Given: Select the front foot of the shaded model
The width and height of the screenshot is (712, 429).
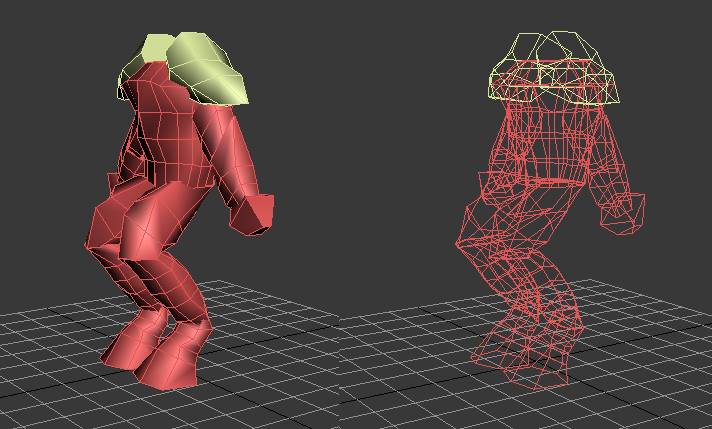Looking at the screenshot, I should [173, 359].
